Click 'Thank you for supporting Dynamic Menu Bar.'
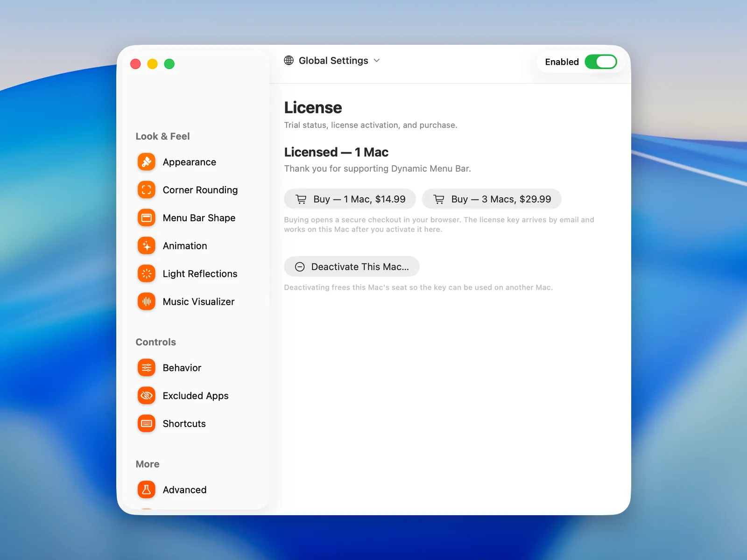This screenshot has width=747, height=560. coord(377,168)
